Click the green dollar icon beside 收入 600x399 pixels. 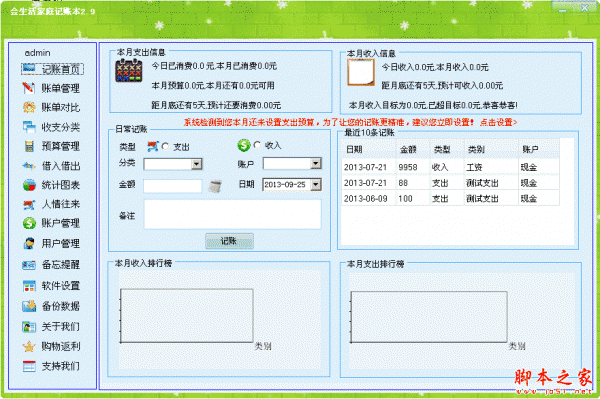[244, 145]
